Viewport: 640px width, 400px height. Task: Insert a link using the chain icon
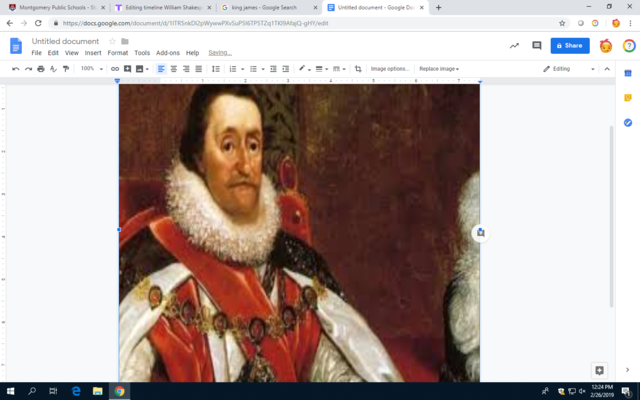pos(115,69)
